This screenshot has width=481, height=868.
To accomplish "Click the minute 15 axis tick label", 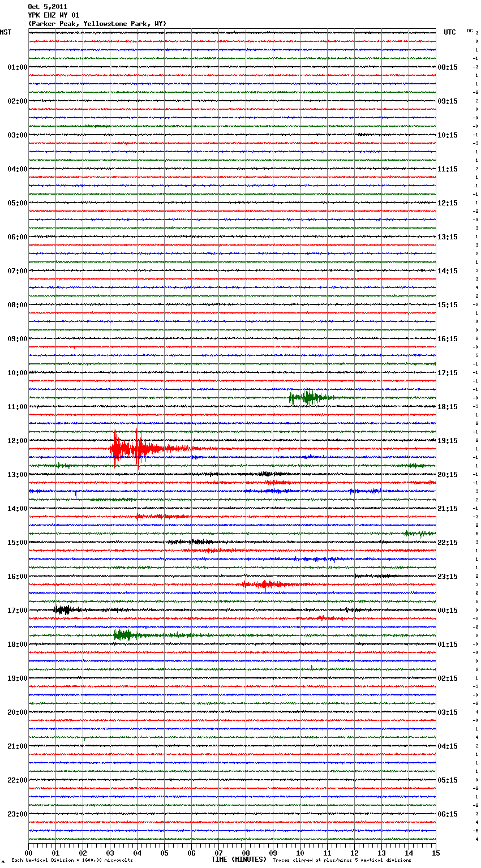I will point(436,853).
